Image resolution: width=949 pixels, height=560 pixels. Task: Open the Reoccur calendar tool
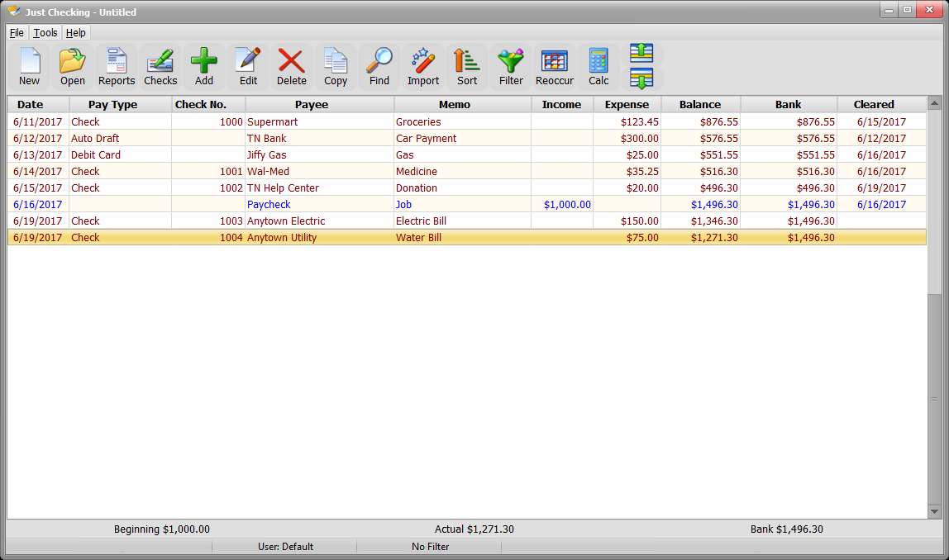[x=555, y=66]
